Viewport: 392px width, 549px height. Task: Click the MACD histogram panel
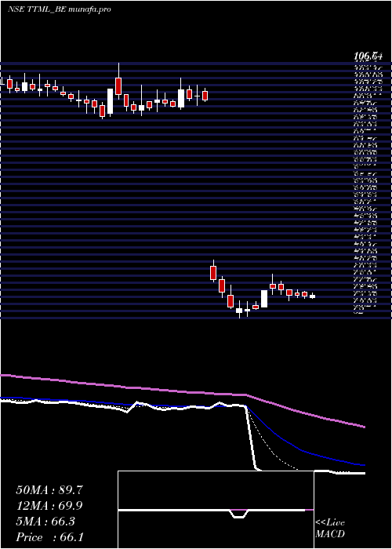pyautogui.click(x=216, y=510)
